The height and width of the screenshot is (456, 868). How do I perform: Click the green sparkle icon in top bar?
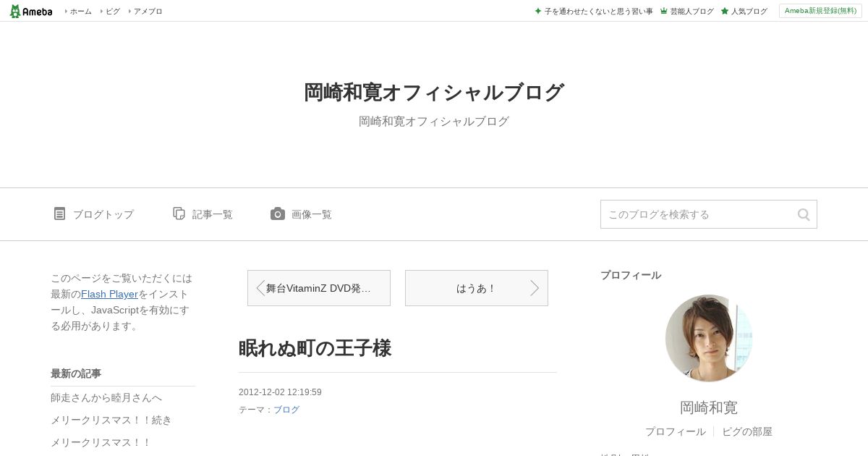click(x=538, y=12)
